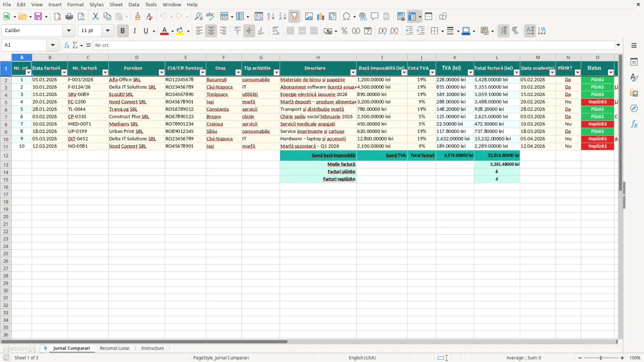Open the Data menu
Screen dimensions: 644x362
(x=134, y=4)
